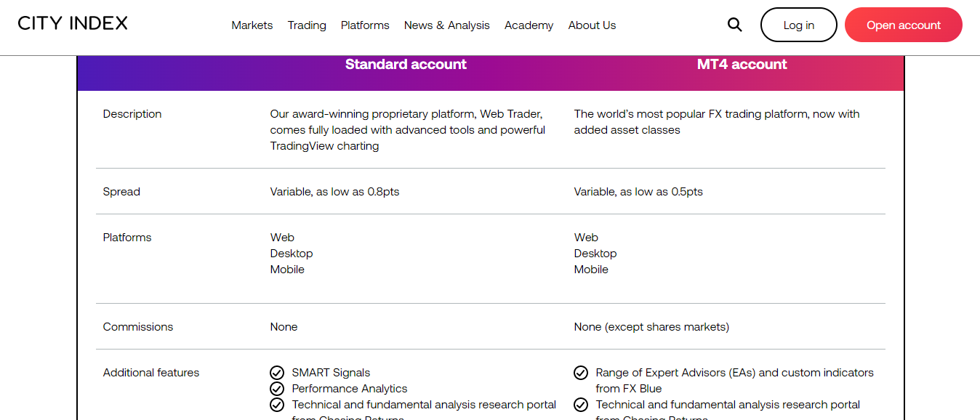Click checkmark beside MT4 research portal feature
Screen dimensions: 980x420
click(x=581, y=405)
